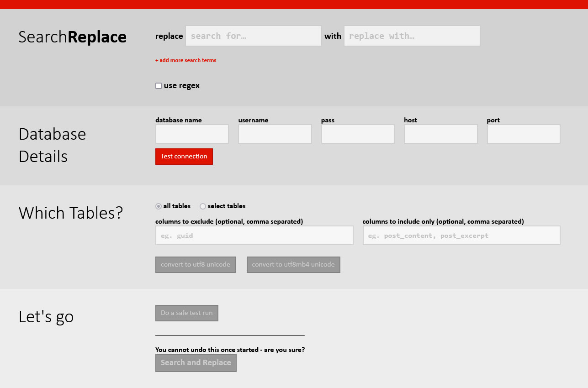Click the SearchReplace title logo
The height and width of the screenshot is (388, 588).
[72, 37]
